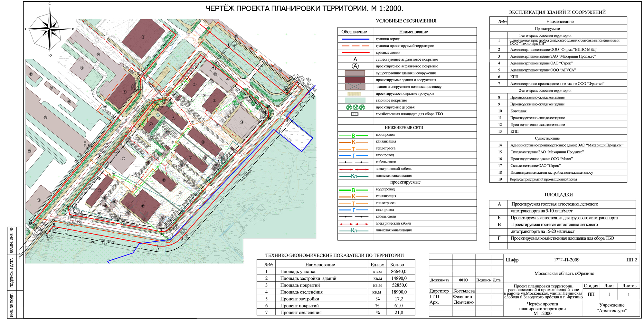Click the circled A designed asphalt symbol in legend
Image resolution: width=644 pixels, height=319 pixels.
coord(355,66)
